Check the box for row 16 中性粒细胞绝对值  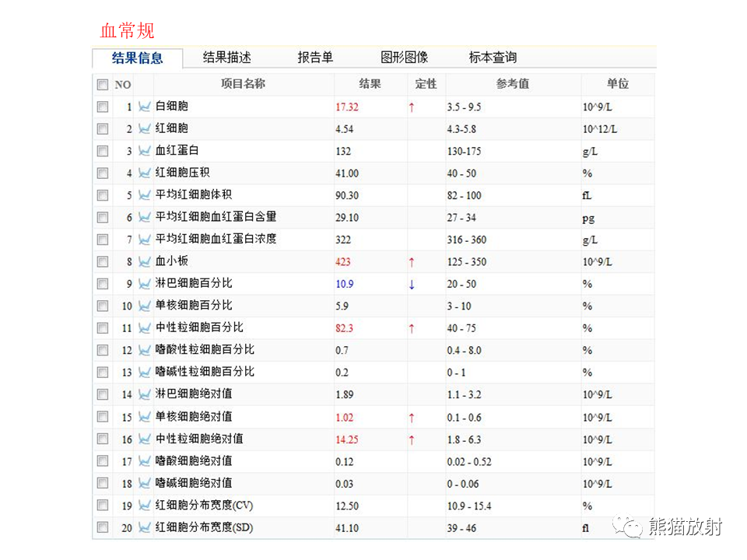pos(103,439)
